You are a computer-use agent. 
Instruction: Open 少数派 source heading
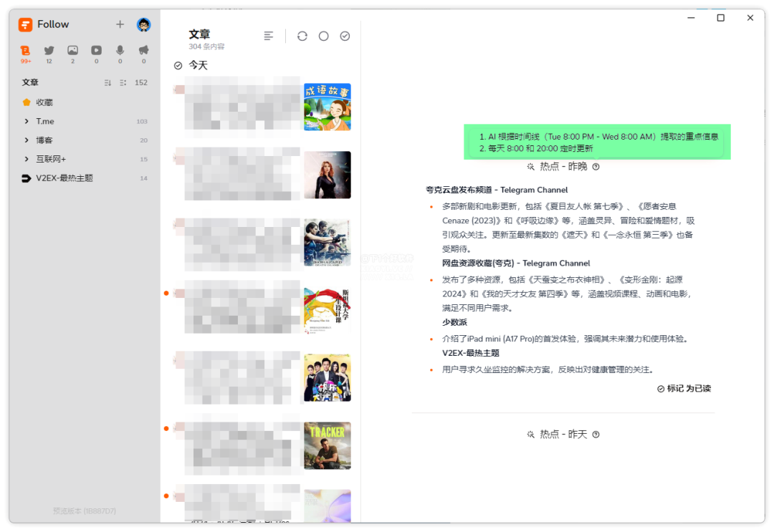pos(454,322)
